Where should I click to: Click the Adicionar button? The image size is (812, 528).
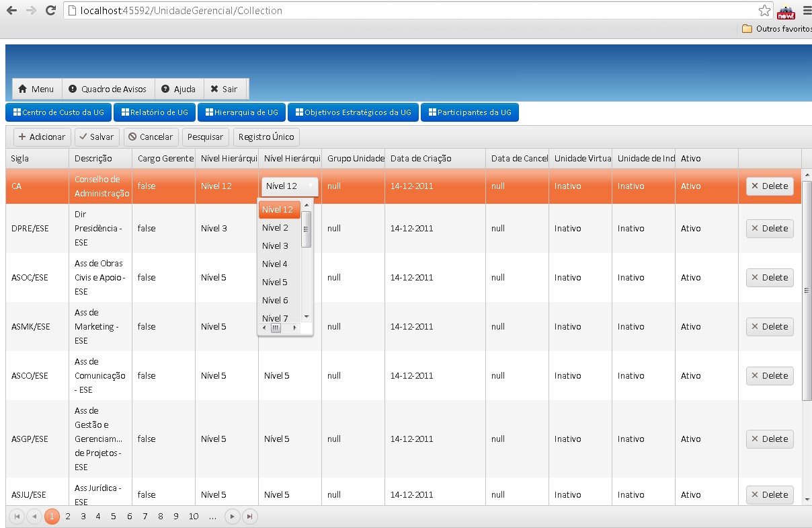tap(42, 137)
